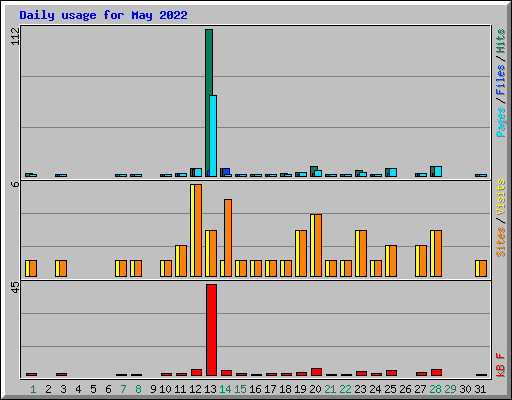Screen dimensions: 512x400
Task: Click green day label '14' on the x-axis
Action: (x=225, y=389)
